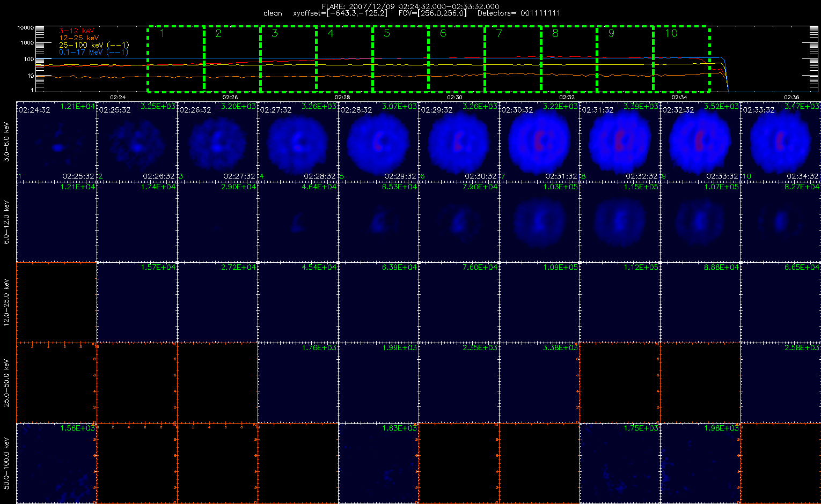Open the 3-6 keV image starting 02:24:32
The width and height of the screenshot is (821, 504).
57,142
